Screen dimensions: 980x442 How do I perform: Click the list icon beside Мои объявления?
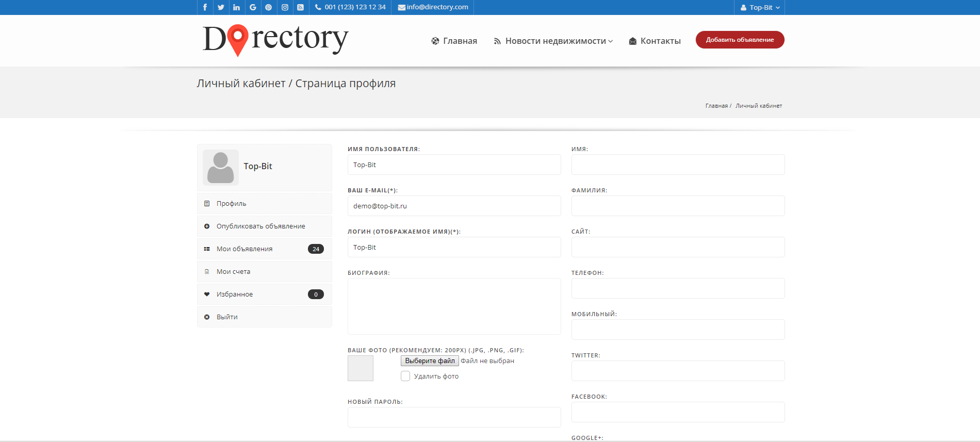tap(207, 249)
